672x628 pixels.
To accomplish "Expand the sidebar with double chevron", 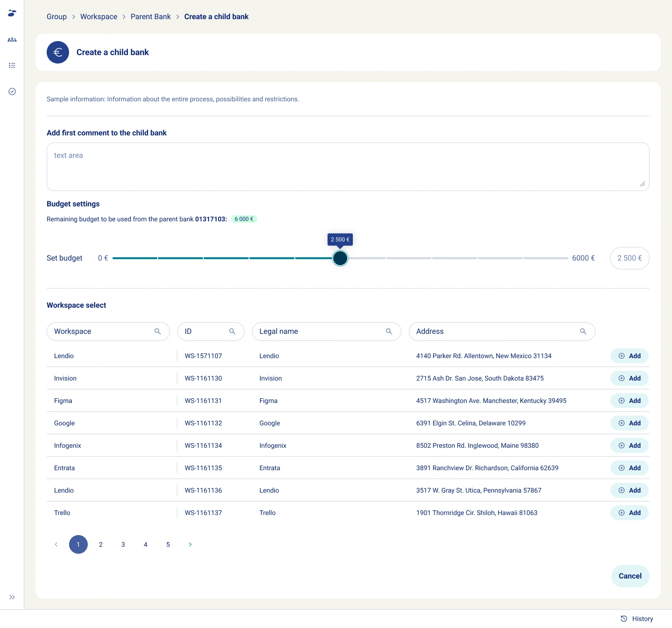I will click(x=12, y=597).
